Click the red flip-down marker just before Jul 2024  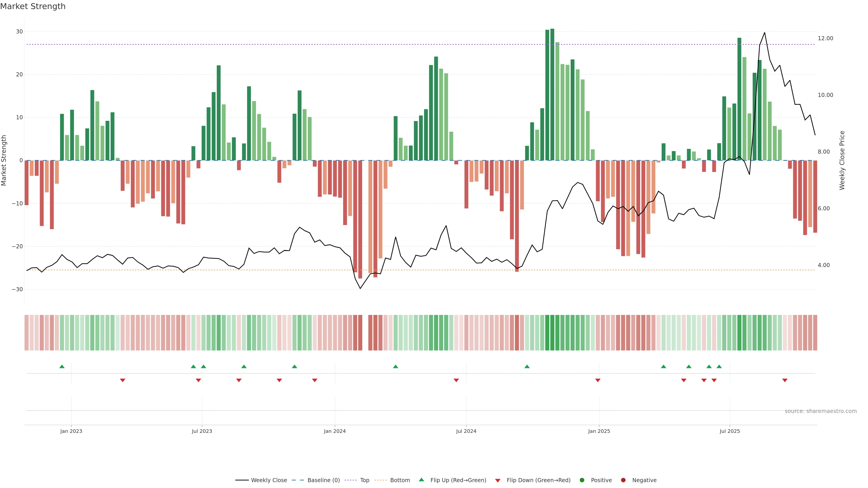[456, 380]
